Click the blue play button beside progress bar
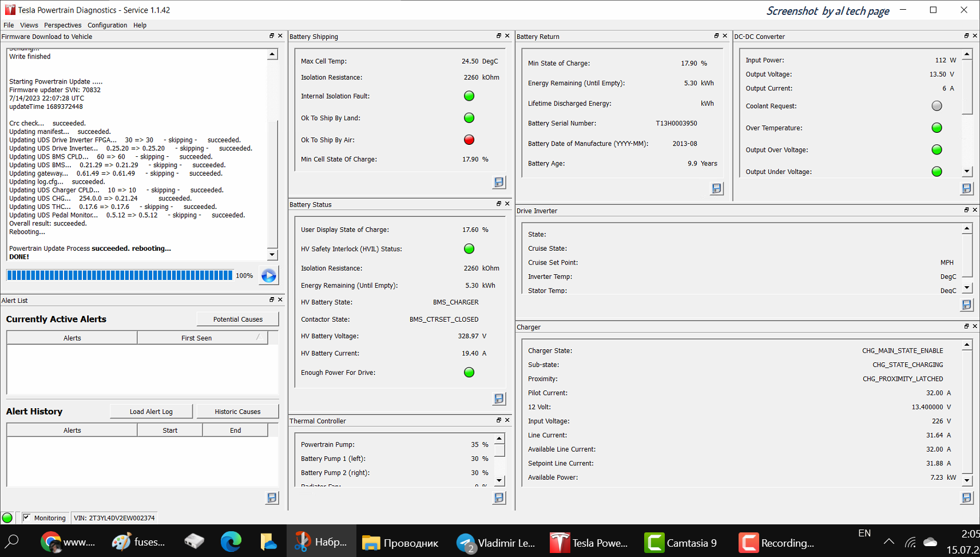Viewport: 980px width, 557px height. pos(268,275)
